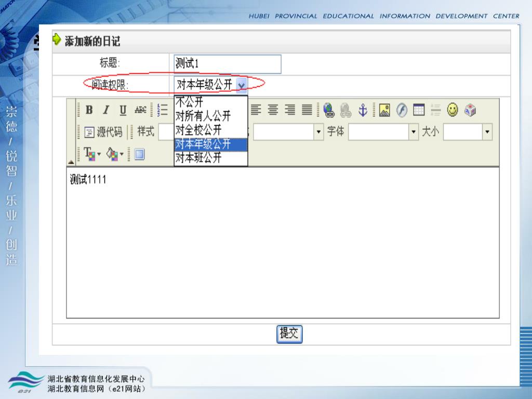Click inside the diary text area
Screen dimensions: 532x399
(x=283, y=243)
